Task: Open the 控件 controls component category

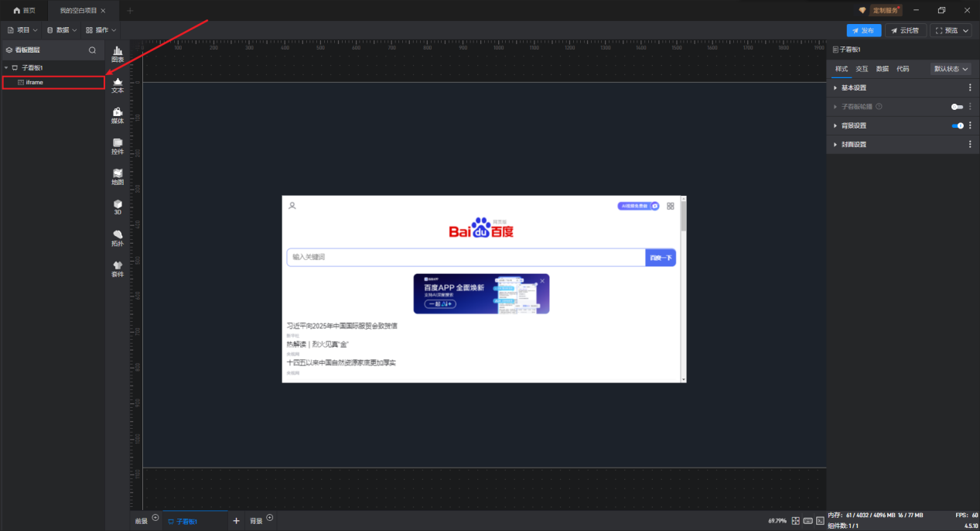Action: [118, 147]
